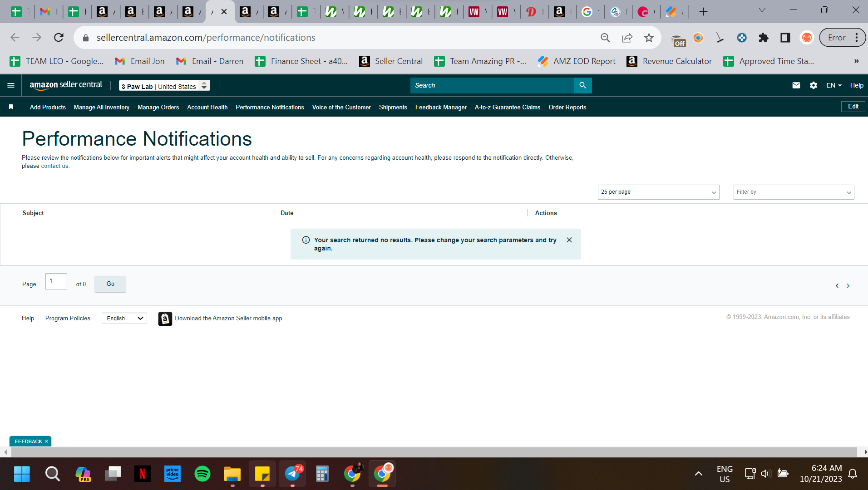Image resolution: width=868 pixels, height=490 pixels.
Task: Click the page number input field
Action: (x=56, y=281)
